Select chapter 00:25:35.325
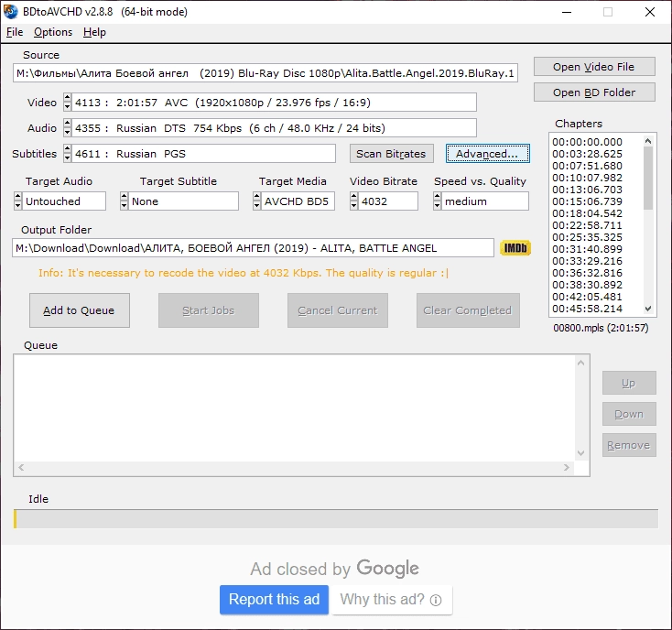Image resolution: width=672 pixels, height=630 pixels. coord(587,237)
